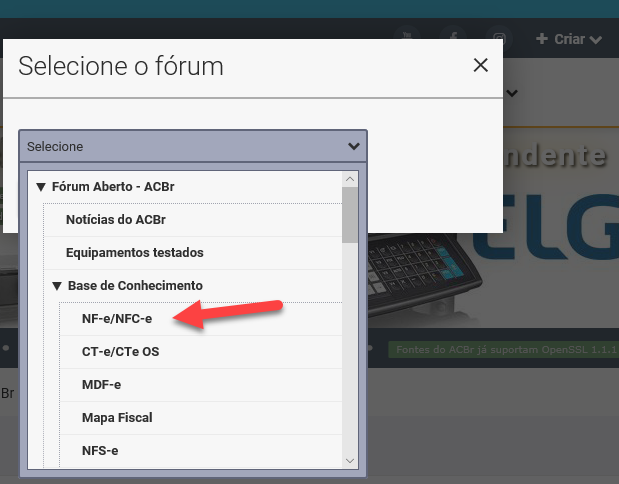The image size is (619, 484).
Task: Collapse Fórum Aberto - ACBr tree node
Action: coord(41,187)
